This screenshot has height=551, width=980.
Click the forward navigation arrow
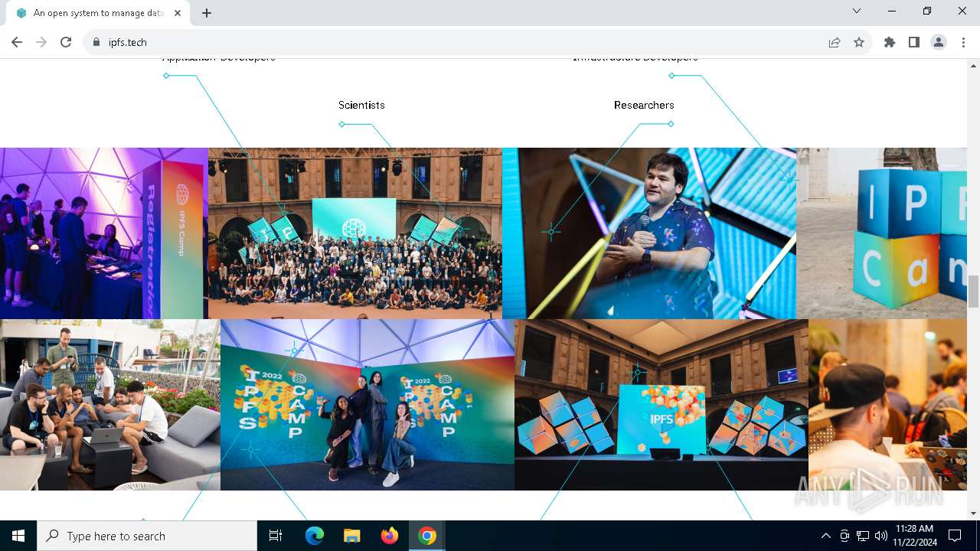[x=41, y=42]
